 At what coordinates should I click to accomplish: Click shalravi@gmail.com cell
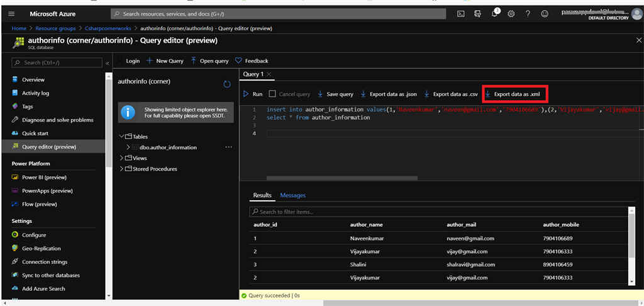[x=470, y=264]
